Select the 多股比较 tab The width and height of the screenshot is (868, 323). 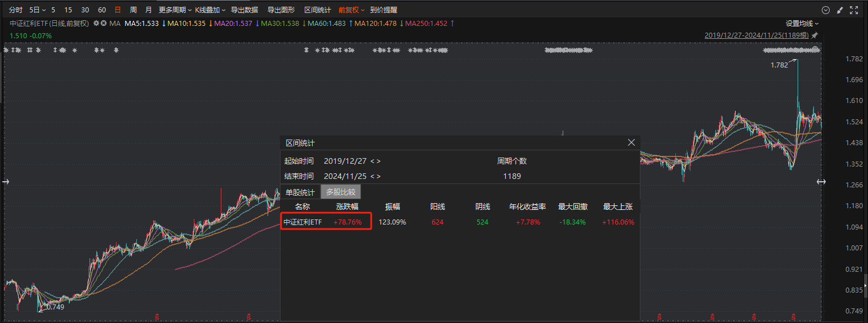tap(341, 192)
